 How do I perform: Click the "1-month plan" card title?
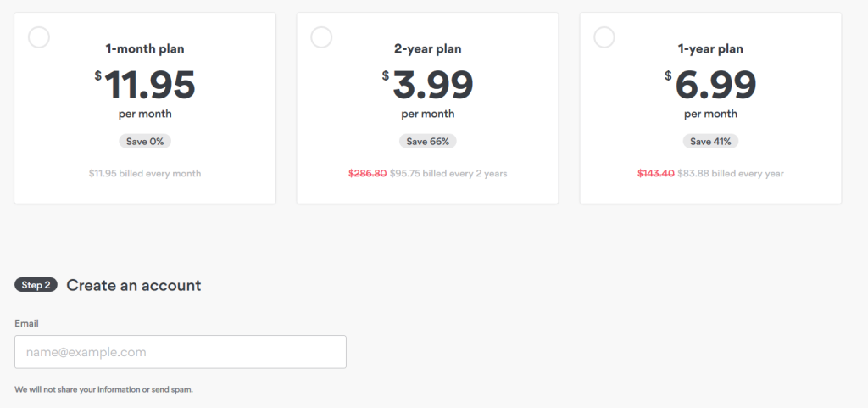point(145,49)
